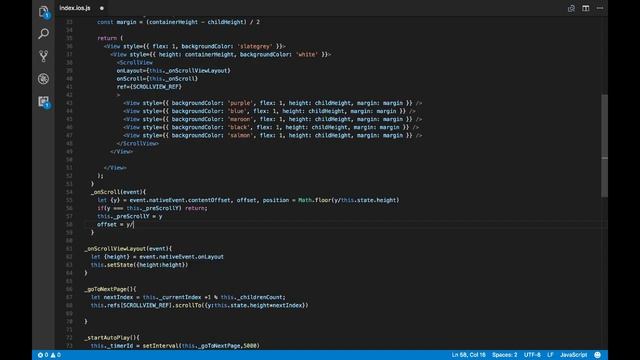Viewport: 640px width, 360px height.
Task: Click 'onScroll={this._onScroll}' line
Action: point(157,78)
